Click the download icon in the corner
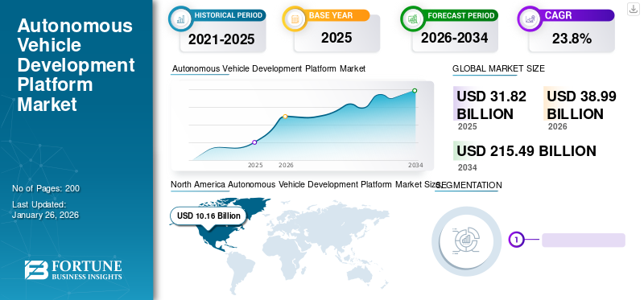Image resolution: width=644 pixels, height=300 pixels. pos(633,9)
